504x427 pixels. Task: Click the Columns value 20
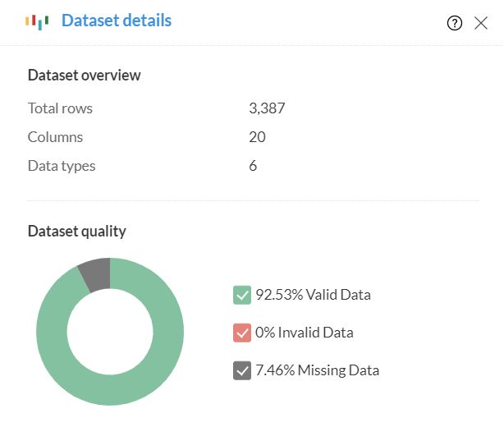(x=257, y=137)
